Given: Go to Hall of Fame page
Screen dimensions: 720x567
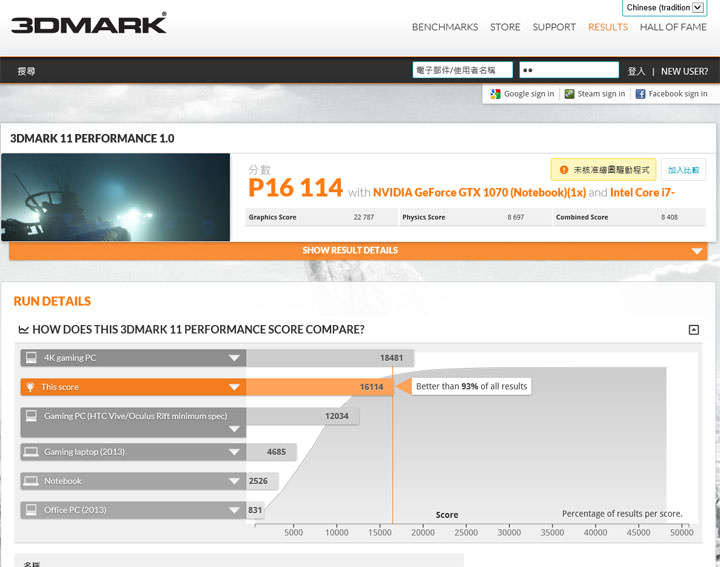Looking at the screenshot, I should pyautogui.click(x=673, y=27).
